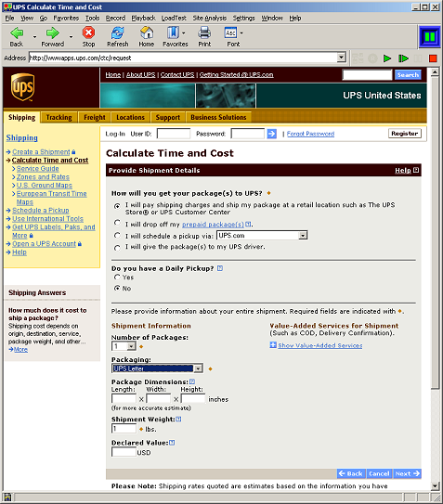Expand the Address bar dropdown
Screen dimensions: 443x504
341,58
